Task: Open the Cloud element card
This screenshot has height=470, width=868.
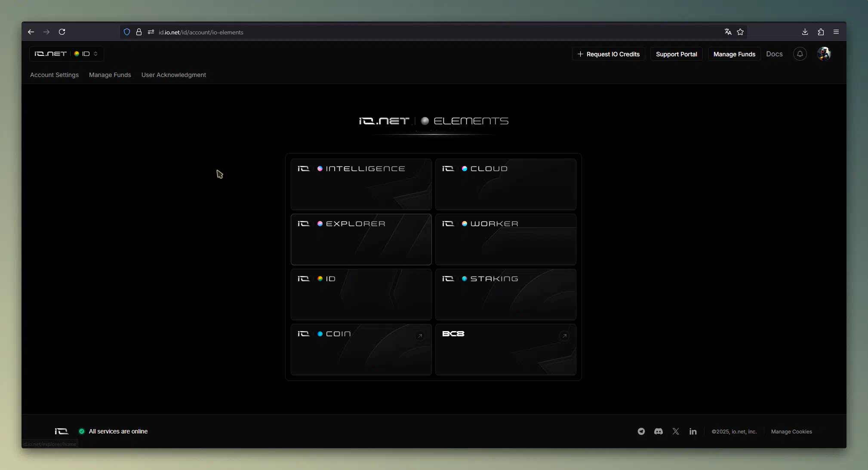Action: (506, 184)
